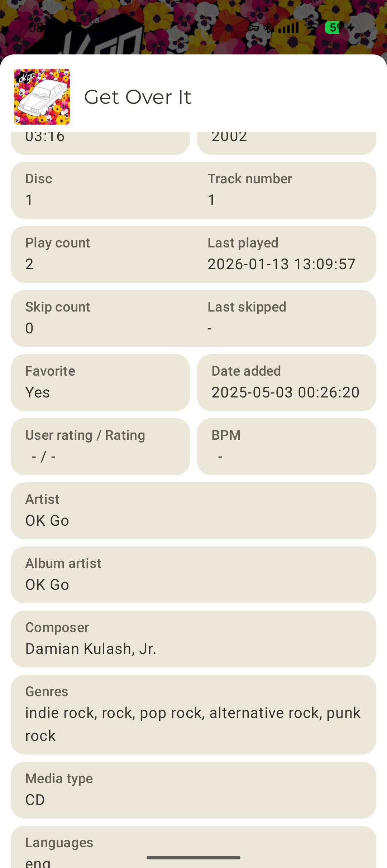The width and height of the screenshot is (387, 868).
Task: Open the Album artist OK Go entry
Action: coord(193,575)
